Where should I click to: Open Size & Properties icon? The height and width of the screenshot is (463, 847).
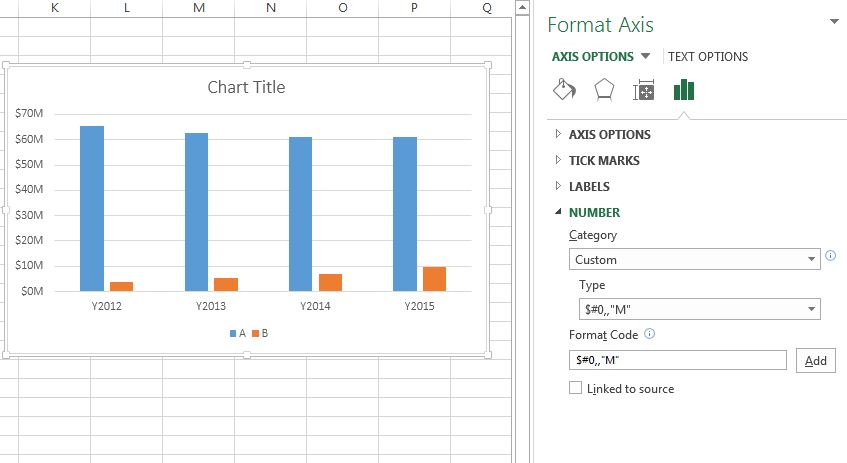[644, 91]
